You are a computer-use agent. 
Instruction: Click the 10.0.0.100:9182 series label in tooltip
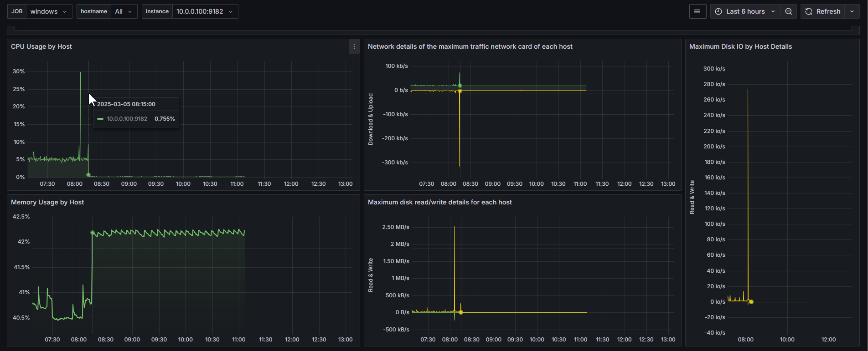click(127, 119)
